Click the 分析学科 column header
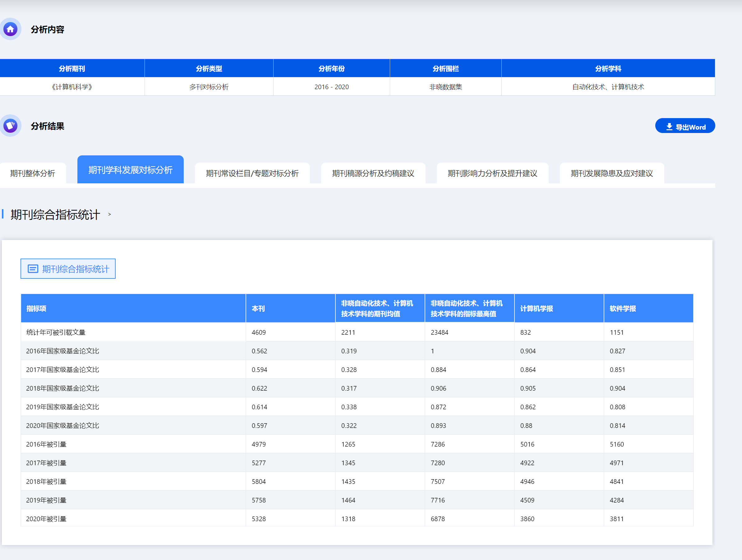The height and width of the screenshot is (560, 742). (x=608, y=68)
